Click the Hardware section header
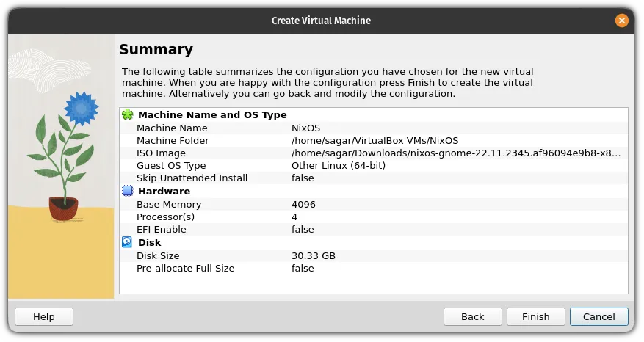The height and width of the screenshot is (342, 644). [x=164, y=192]
